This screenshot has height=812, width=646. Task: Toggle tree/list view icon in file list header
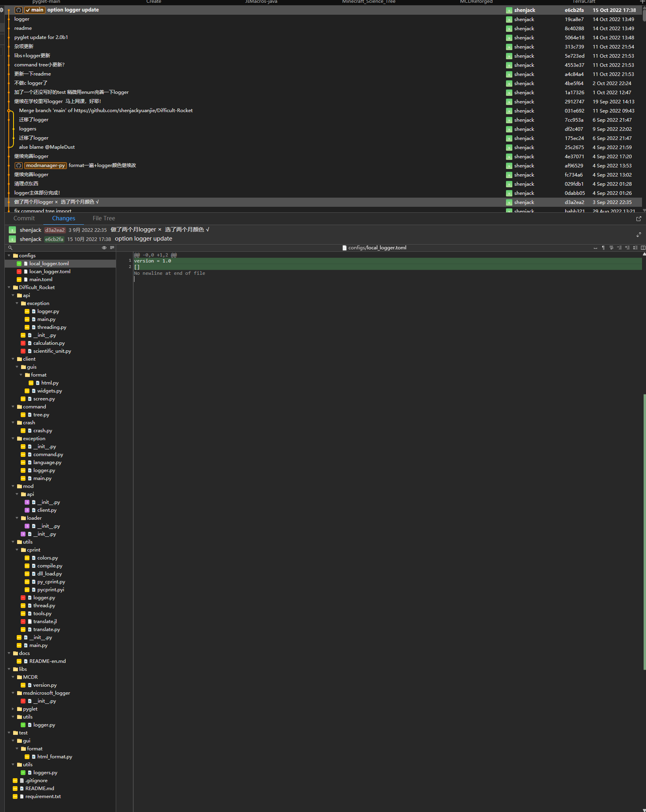[112, 248]
